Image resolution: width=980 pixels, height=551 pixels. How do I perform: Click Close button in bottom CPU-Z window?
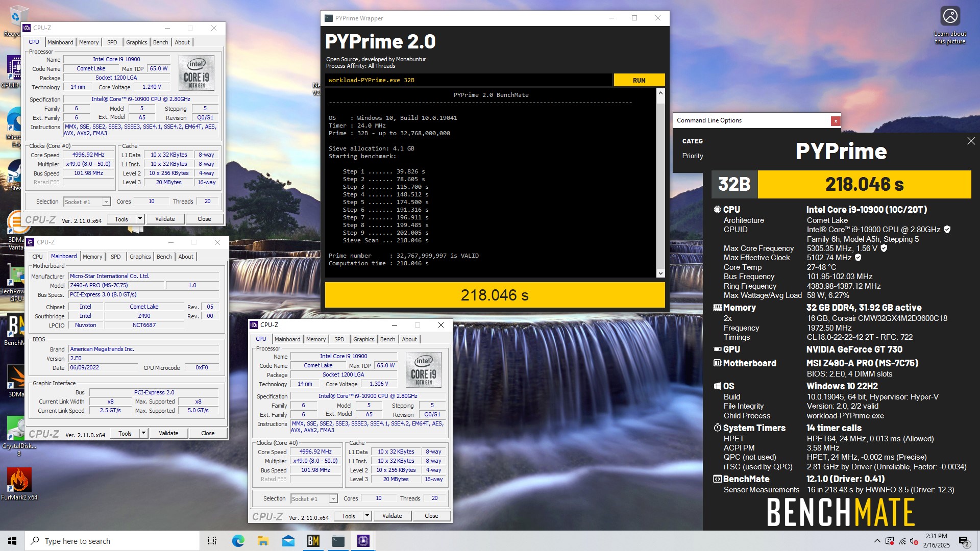click(x=431, y=516)
